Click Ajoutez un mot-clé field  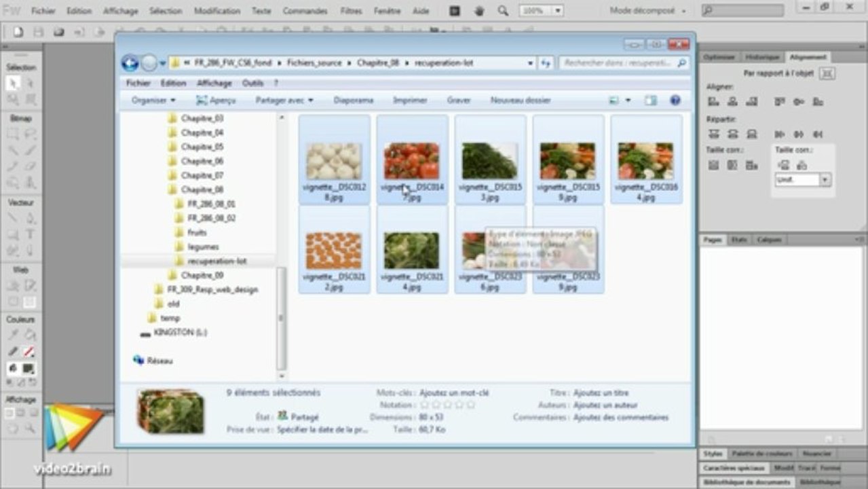click(x=454, y=393)
